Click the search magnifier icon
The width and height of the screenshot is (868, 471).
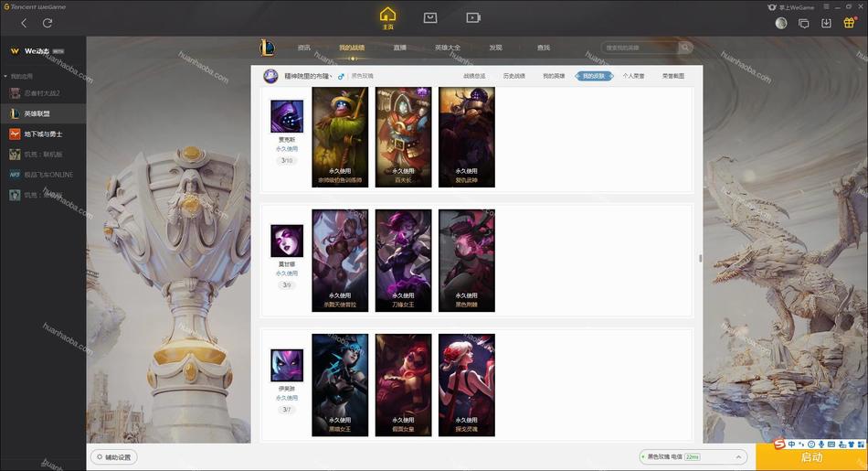point(684,48)
